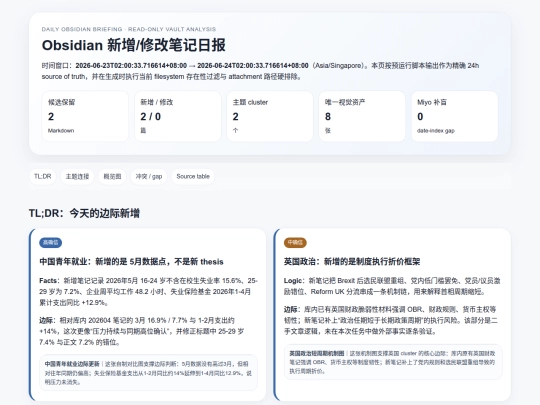The width and height of the screenshot is (540, 405).
Task: Jump to the TL;DR section pill
Action: (42, 176)
